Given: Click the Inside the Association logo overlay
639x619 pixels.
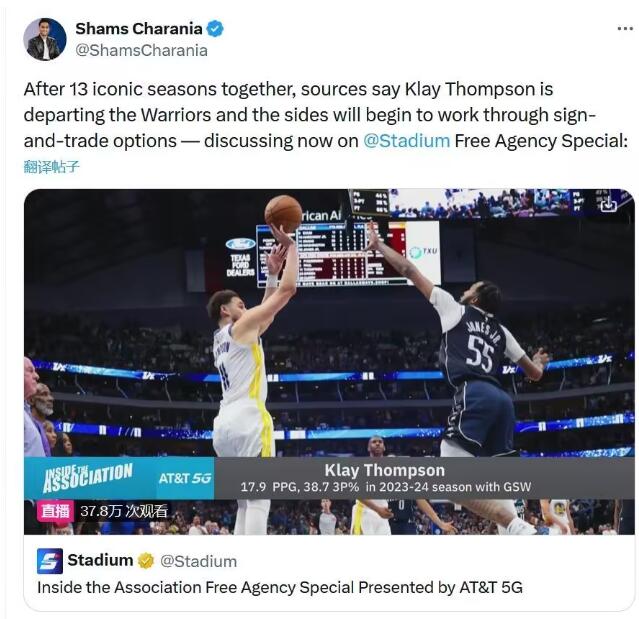Looking at the screenshot, I should coord(88,477).
